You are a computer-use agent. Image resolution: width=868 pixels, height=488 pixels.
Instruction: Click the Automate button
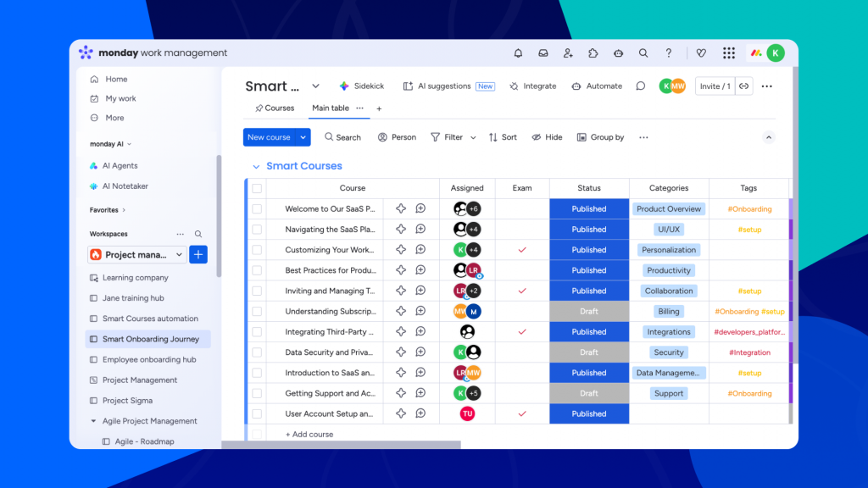coord(598,86)
